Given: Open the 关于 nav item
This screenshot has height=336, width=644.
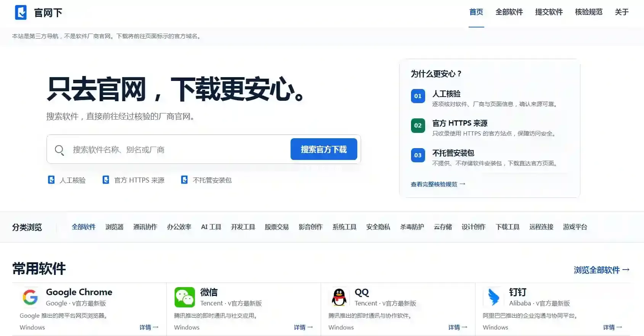Looking at the screenshot, I should (x=622, y=12).
